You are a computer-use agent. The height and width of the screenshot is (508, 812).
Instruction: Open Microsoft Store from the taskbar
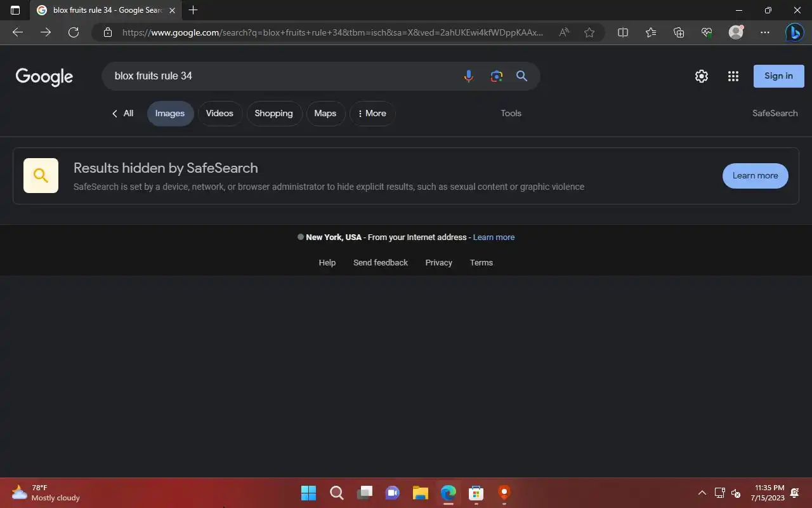(476, 493)
